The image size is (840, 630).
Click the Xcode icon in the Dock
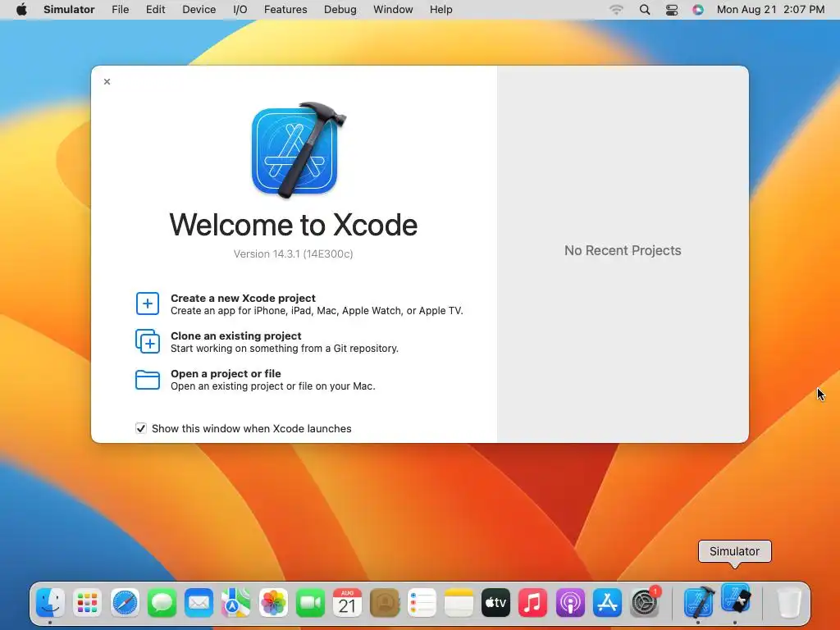pos(699,601)
